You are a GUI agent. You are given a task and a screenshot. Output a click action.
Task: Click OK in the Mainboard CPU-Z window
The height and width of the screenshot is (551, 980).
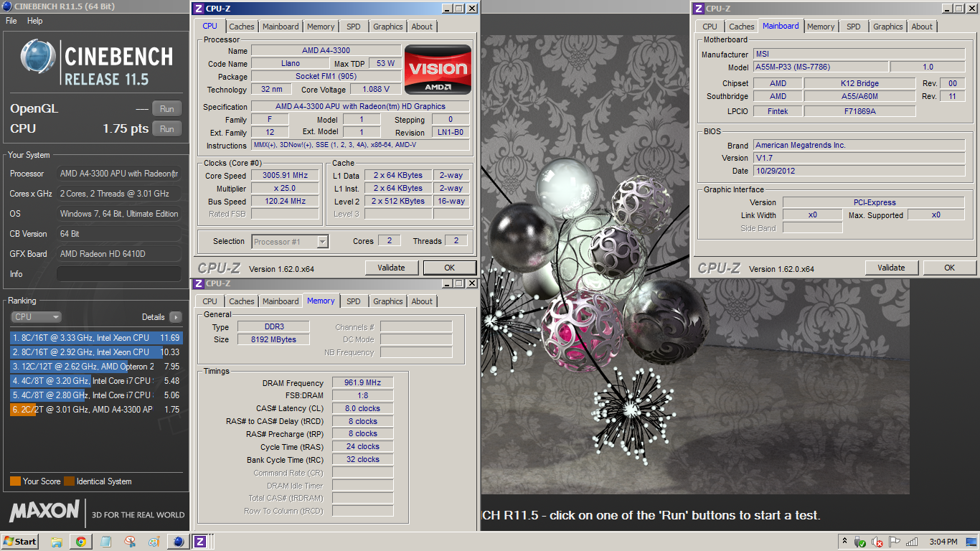[x=949, y=268]
